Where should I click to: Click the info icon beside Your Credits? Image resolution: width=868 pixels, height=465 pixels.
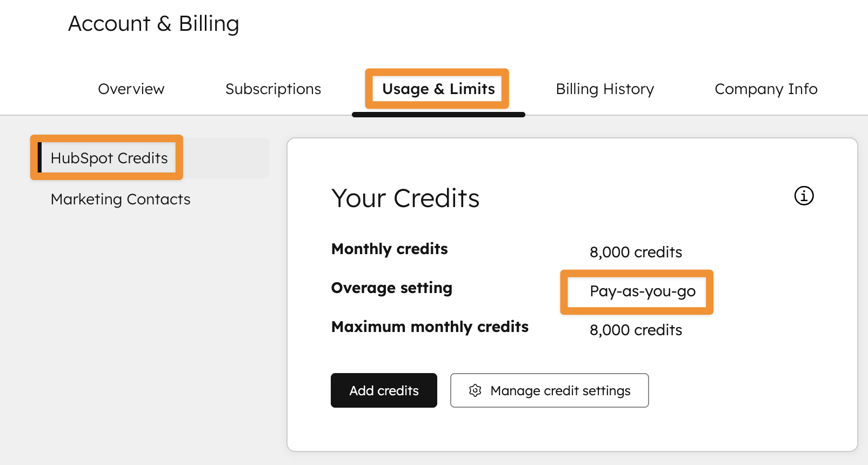coord(804,196)
